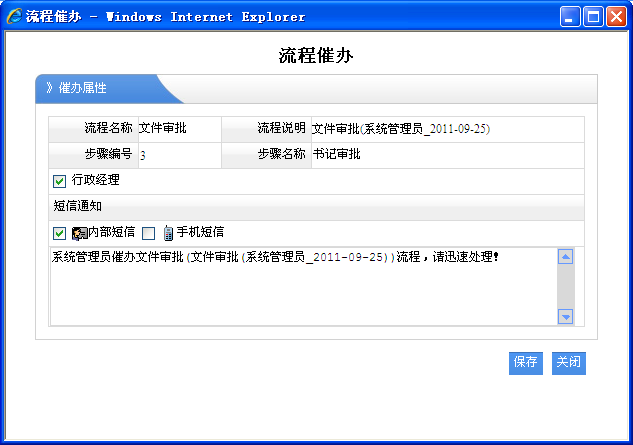The width and height of the screenshot is (633, 445).
Task: Click the step number 3 value
Action: click(143, 155)
